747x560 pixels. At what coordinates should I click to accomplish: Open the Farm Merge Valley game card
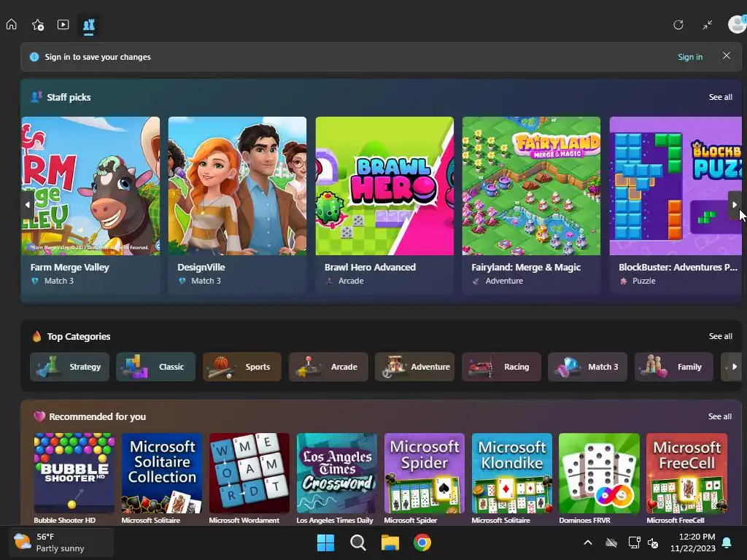tap(90, 205)
